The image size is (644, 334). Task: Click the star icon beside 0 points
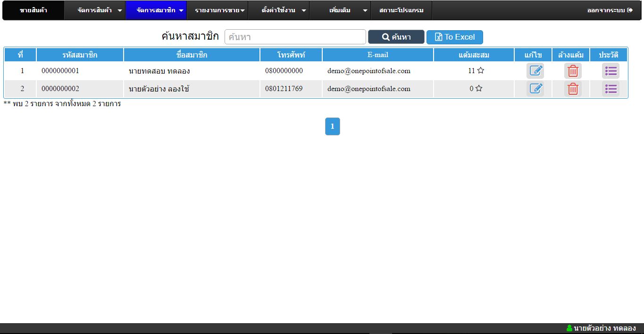(479, 89)
